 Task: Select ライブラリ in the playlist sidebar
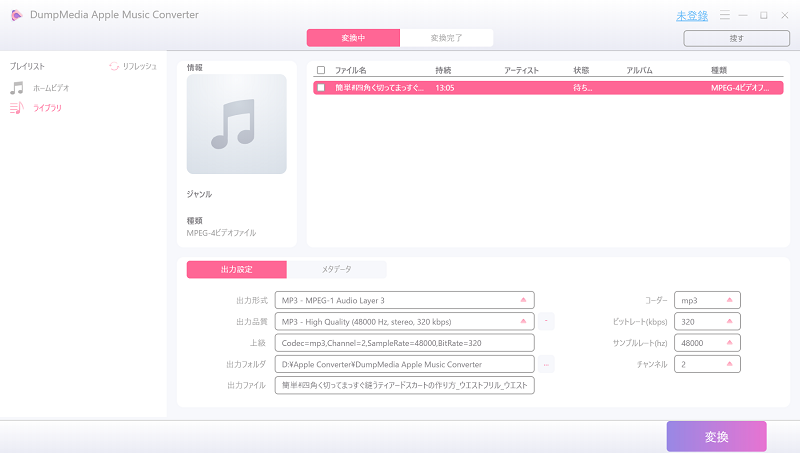(47, 108)
